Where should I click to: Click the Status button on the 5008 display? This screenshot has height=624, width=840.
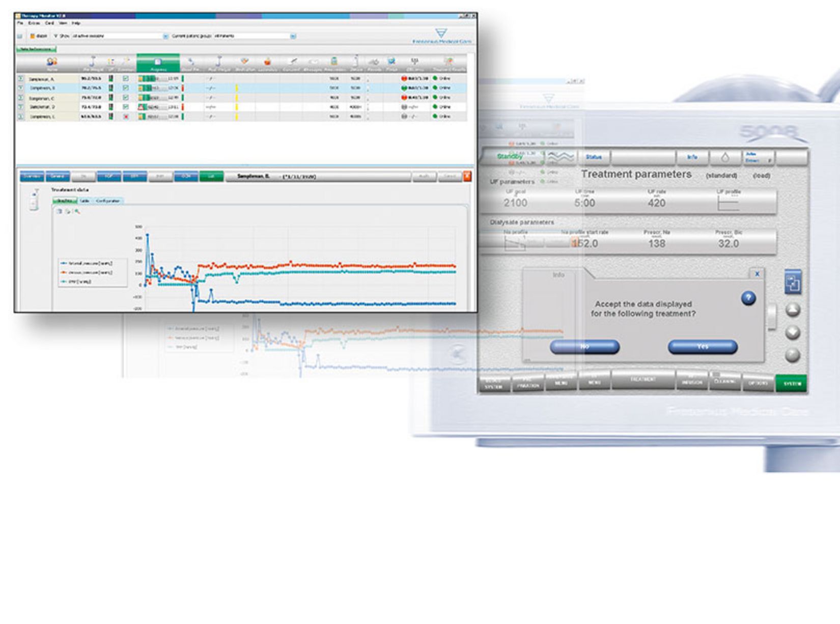[595, 157]
